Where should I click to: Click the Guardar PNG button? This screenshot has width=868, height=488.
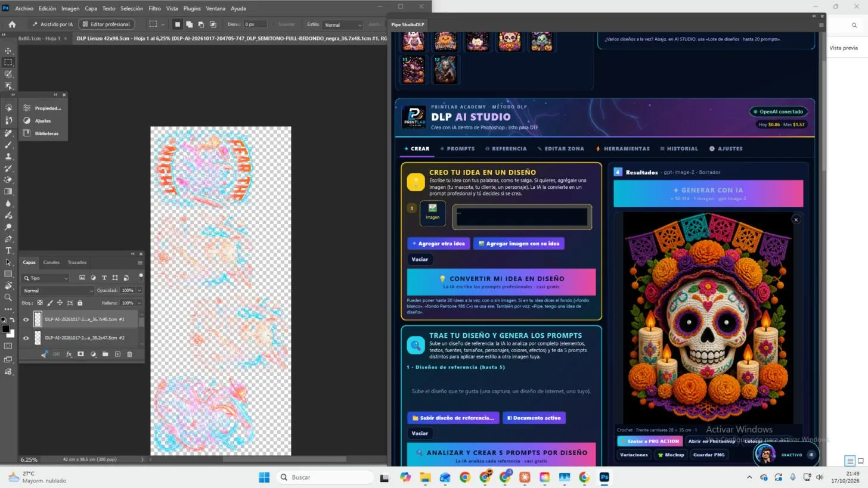click(x=709, y=455)
